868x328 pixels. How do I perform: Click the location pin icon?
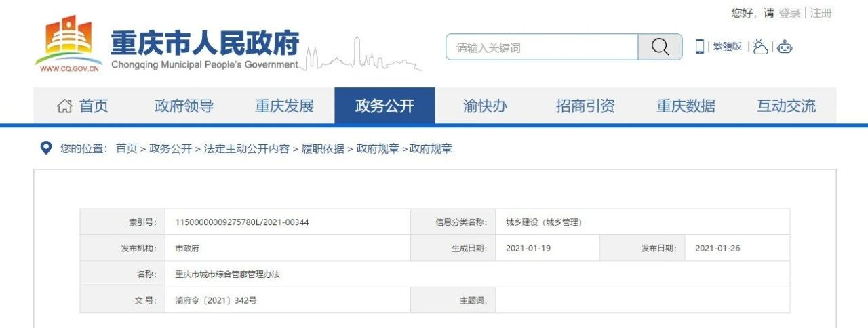pos(46,148)
